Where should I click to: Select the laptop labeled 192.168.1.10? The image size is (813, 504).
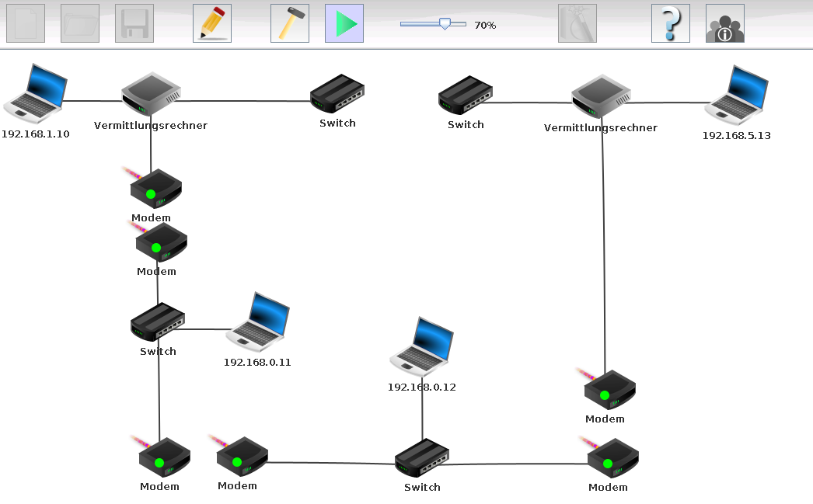click(35, 94)
